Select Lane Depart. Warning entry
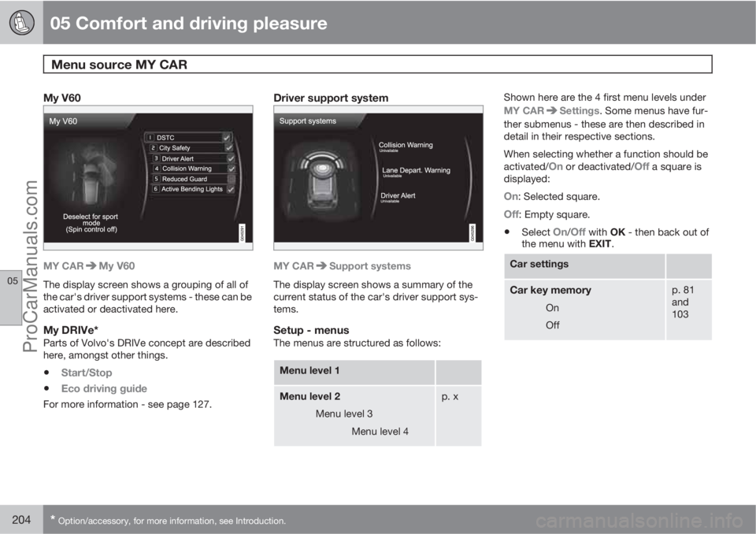756x534 pixels. tap(416, 170)
